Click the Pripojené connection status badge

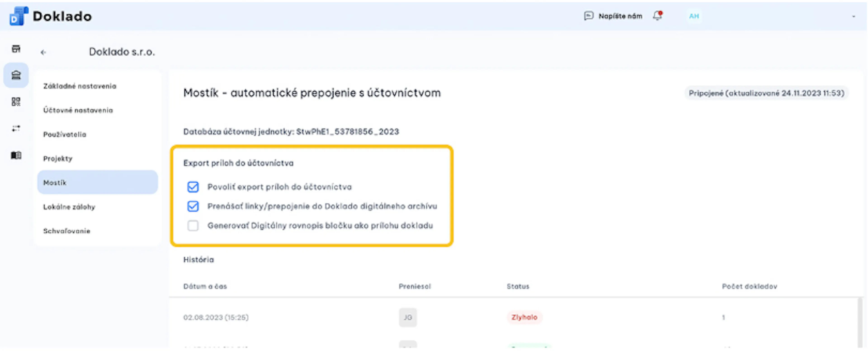(766, 93)
